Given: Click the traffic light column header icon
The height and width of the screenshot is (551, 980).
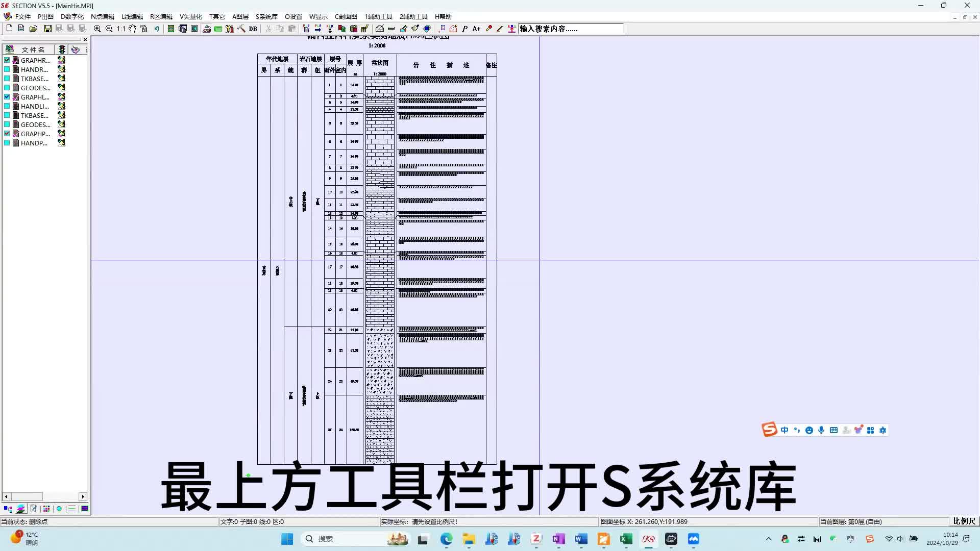Looking at the screenshot, I should pos(62,49).
